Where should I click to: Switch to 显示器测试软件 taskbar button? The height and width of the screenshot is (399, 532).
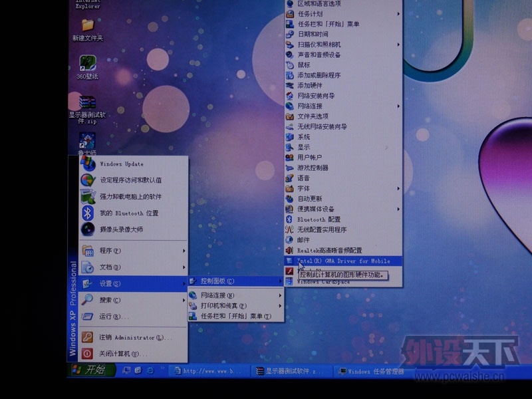coord(292,371)
